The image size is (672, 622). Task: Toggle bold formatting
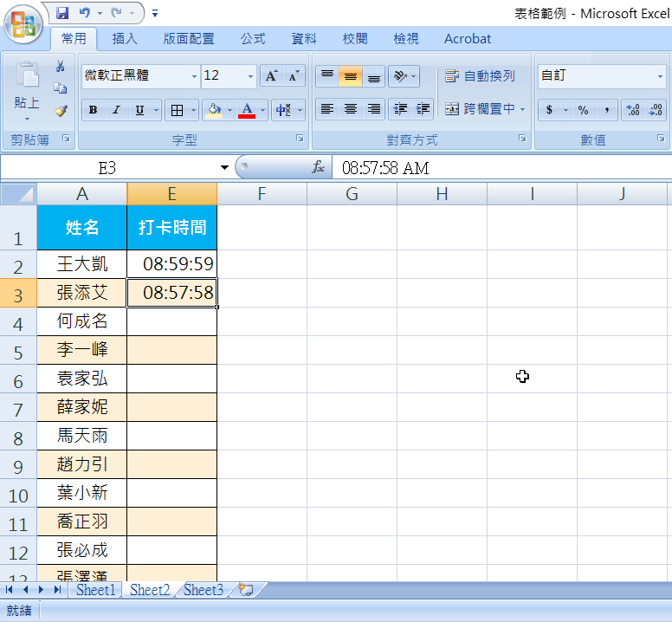(x=93, y=110)
